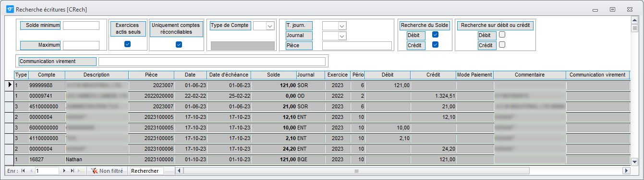
Task: Click the Solde minimum label button
Action: pos(40,26)
